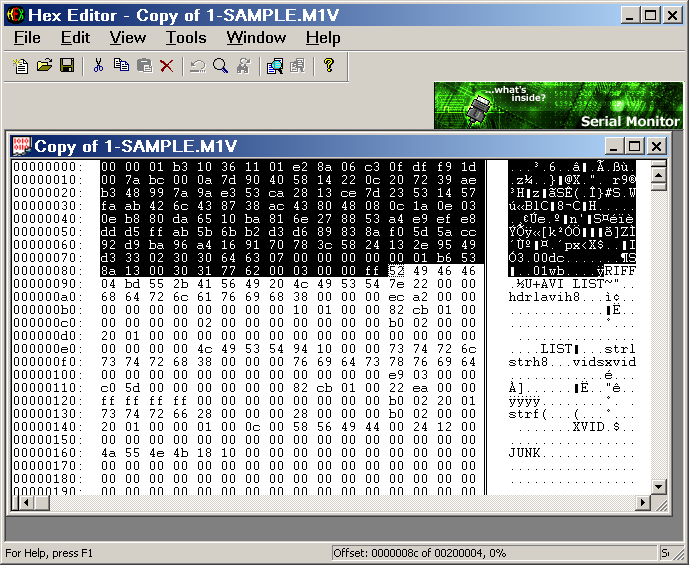
Task: Open the Window menu
Action: point(256,38)
